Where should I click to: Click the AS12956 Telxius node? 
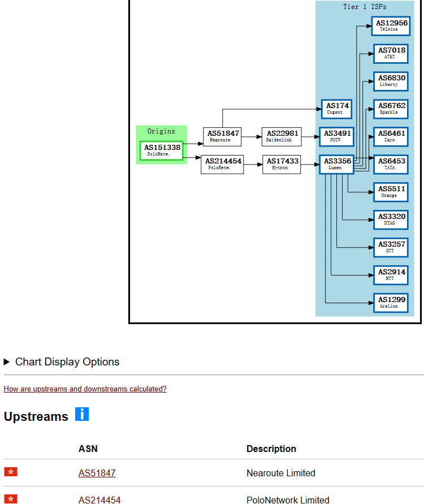(391, 26)
